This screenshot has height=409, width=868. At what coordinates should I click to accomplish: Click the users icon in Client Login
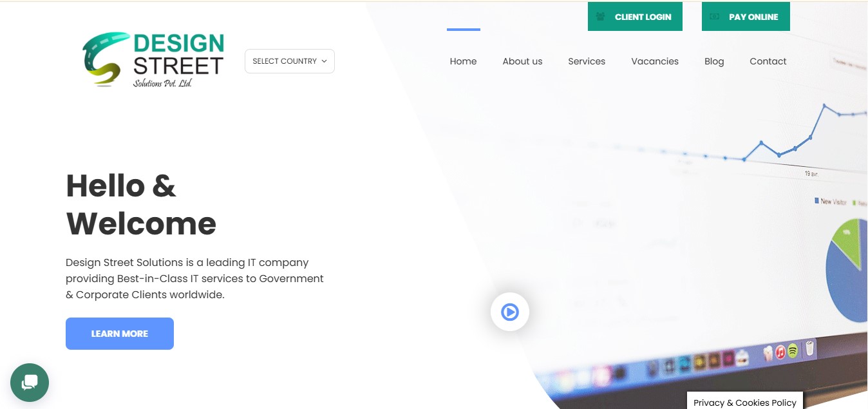tap(601, 17)
